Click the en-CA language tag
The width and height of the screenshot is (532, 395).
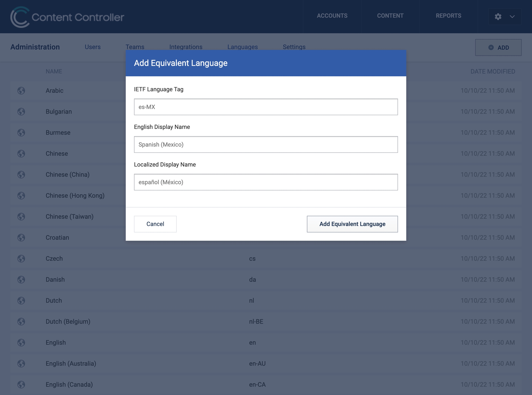(x=257, y=384)
